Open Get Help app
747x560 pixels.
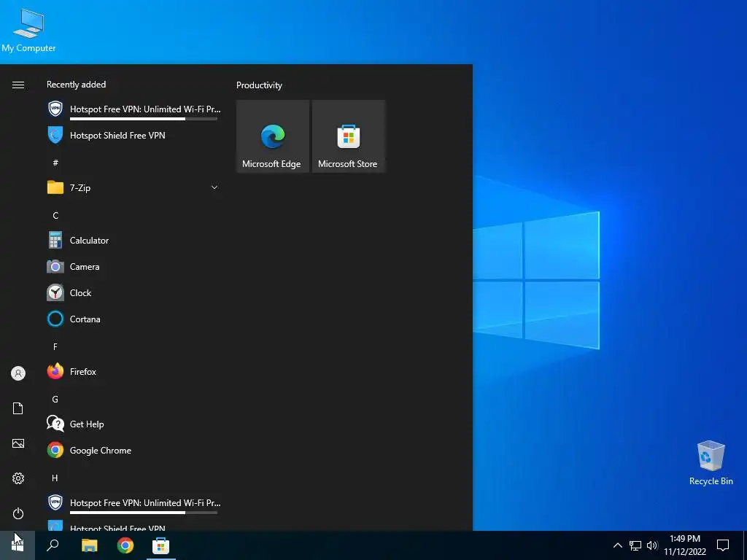coord(133,424)
